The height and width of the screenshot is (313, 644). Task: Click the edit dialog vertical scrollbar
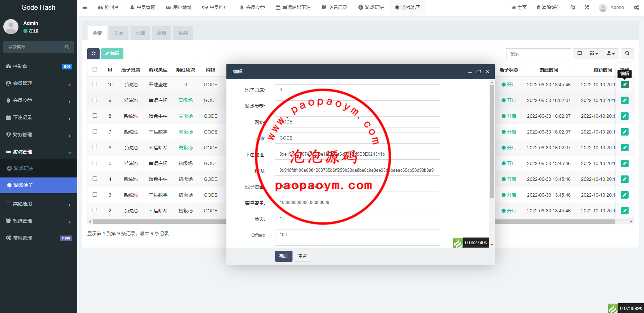pyautogui.click(x=492, y=141)
